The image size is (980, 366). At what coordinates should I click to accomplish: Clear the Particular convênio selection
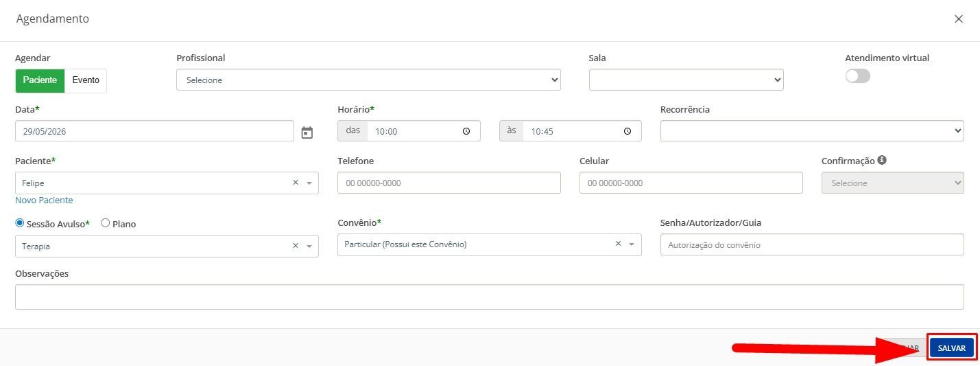(x=618, y=244)
